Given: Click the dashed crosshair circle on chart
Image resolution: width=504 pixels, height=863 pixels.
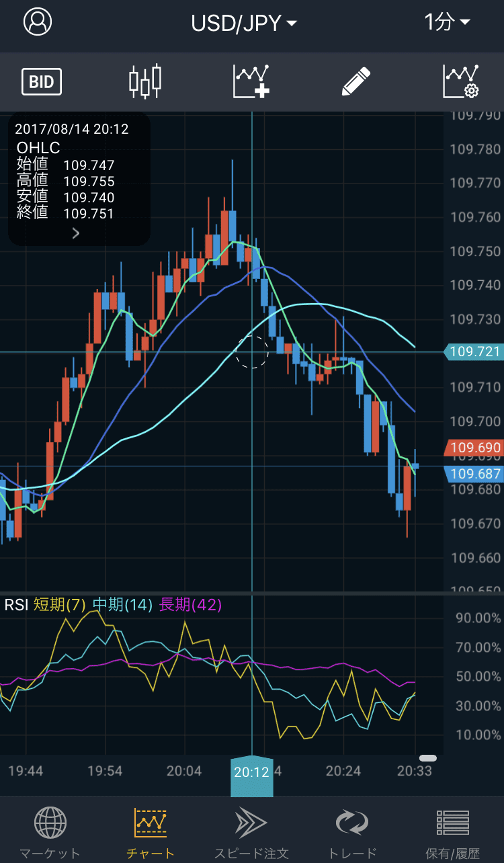Looking at the screenshot, I should click(252, 352).
